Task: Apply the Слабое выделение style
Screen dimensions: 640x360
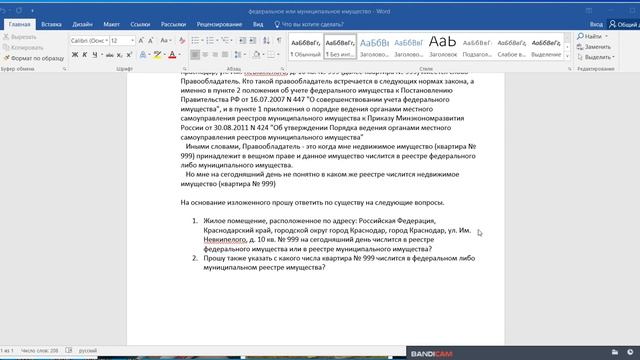Action: coord(511,47)
